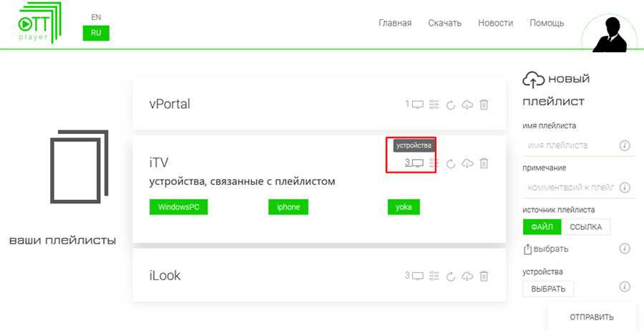644x331 pixels.
Task: Go to Скачать menu item
Action: [444, 23]
